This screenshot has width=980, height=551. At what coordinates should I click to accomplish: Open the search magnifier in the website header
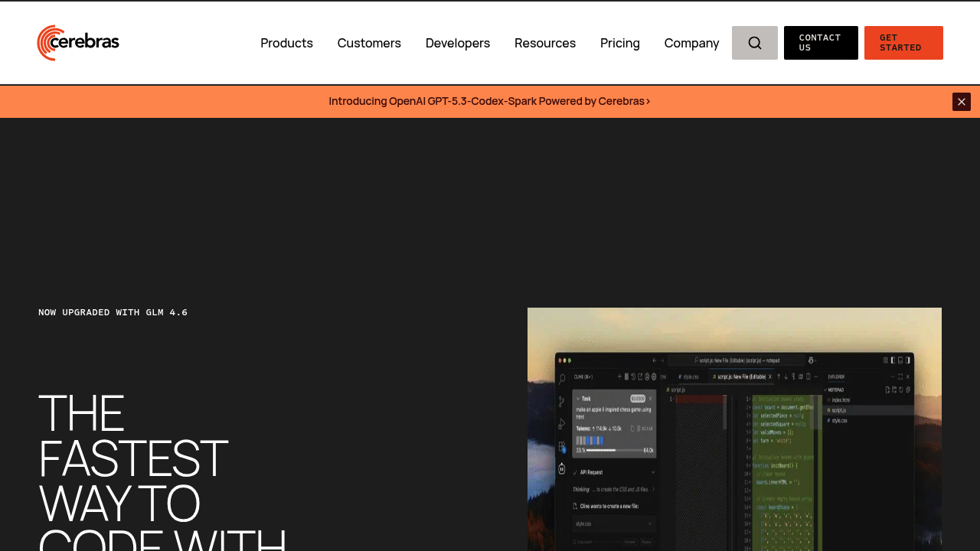pos(754,42)
